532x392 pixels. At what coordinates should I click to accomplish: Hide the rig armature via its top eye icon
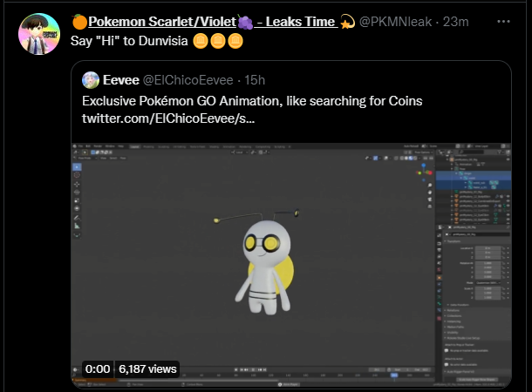pos(508,159)
